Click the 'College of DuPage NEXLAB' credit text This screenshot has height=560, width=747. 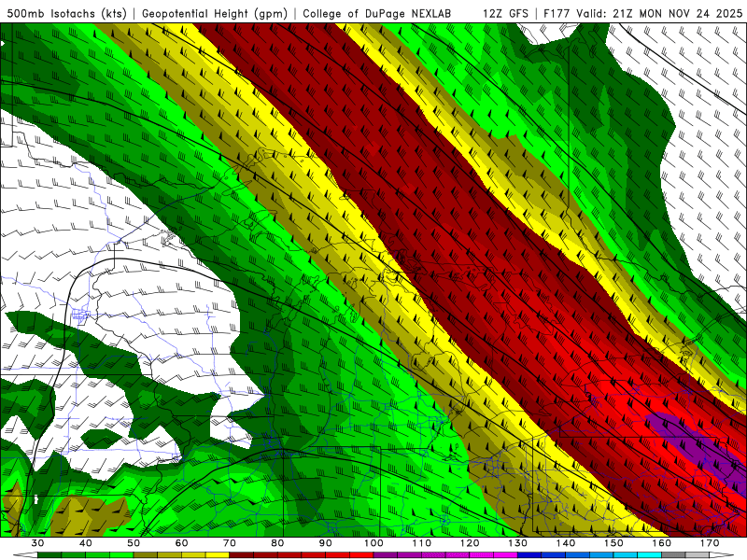(377, 13)
